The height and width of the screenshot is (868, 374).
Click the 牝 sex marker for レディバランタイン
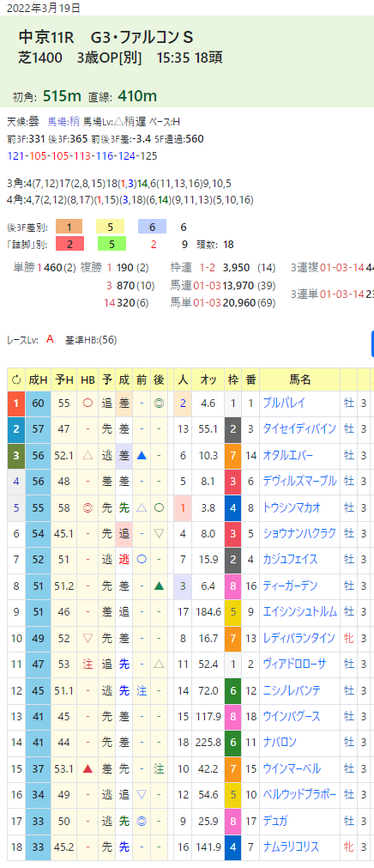[348, 638]
